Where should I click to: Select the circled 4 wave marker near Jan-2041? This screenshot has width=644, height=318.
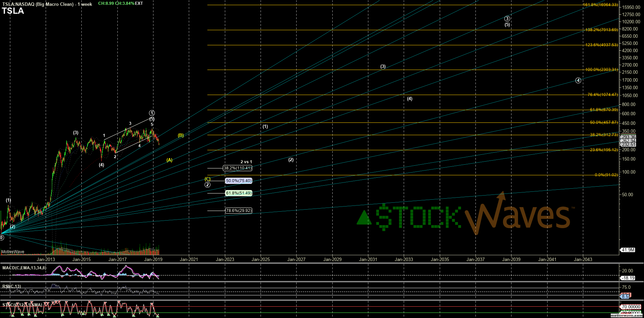(578, 81)
